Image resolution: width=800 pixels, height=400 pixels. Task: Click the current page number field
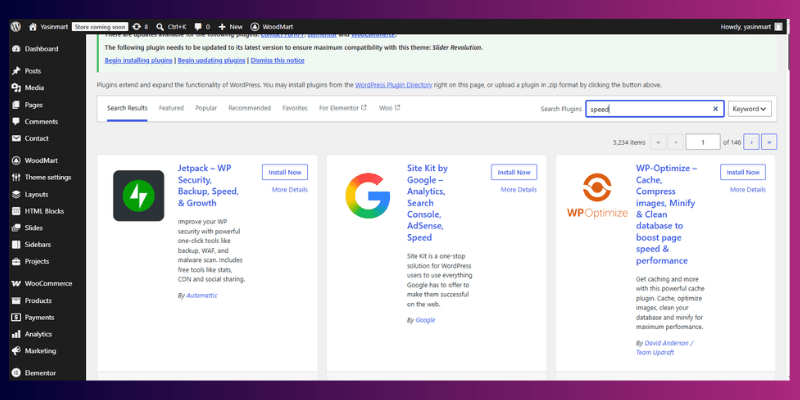tap(703, 142)
